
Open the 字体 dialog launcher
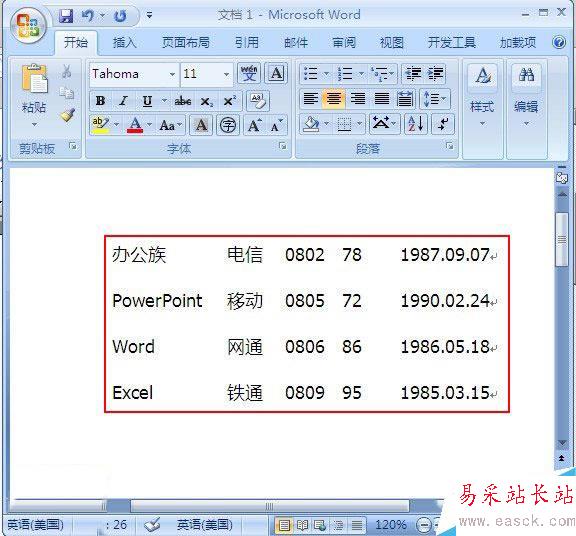[x=282, y=146]
